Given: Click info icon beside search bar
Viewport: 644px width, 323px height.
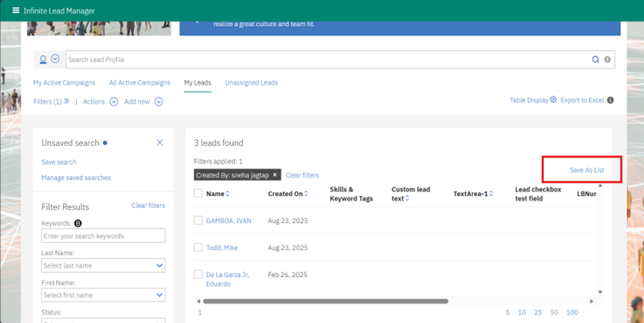Looking at the screenshot, I should click(607, 59).
